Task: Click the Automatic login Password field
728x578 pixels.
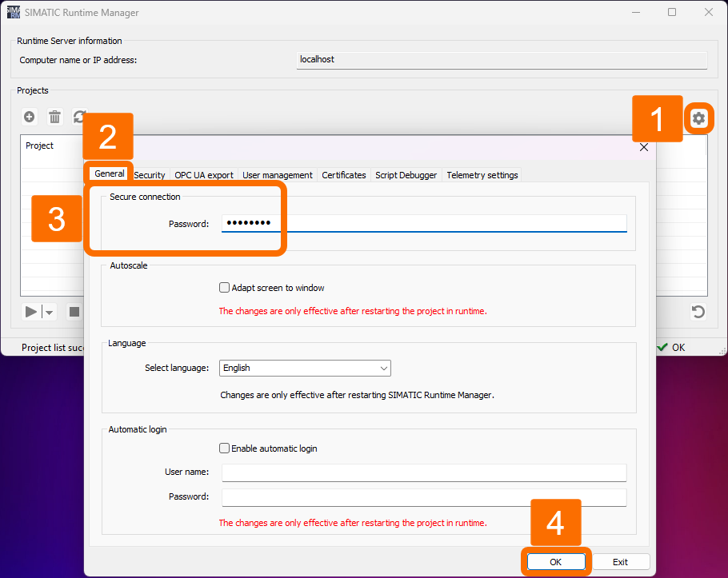Action: 424,497
